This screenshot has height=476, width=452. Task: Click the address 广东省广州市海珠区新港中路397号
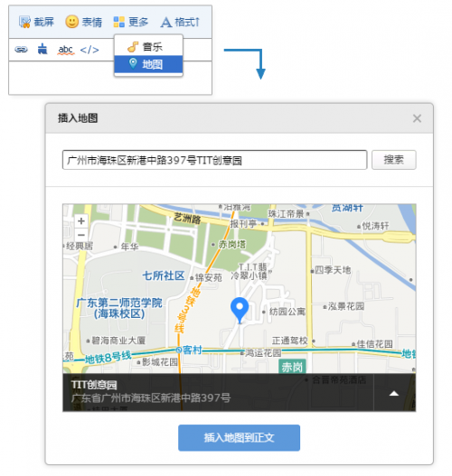click(x=151, y=397)
